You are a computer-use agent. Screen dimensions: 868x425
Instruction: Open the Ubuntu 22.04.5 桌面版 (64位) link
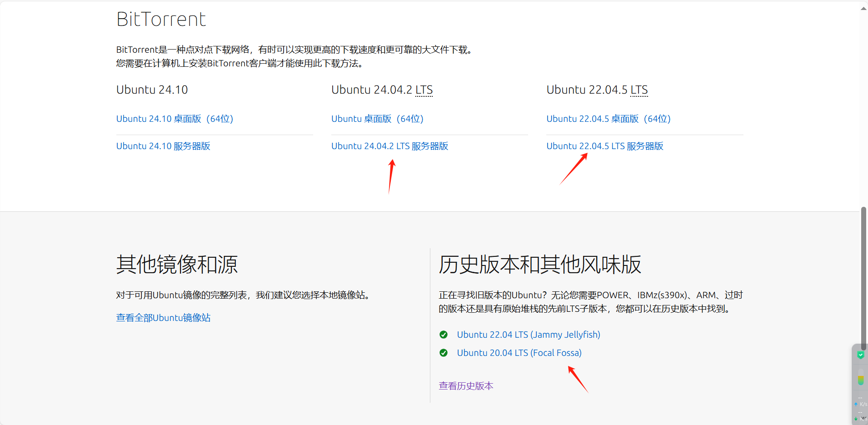609,119
